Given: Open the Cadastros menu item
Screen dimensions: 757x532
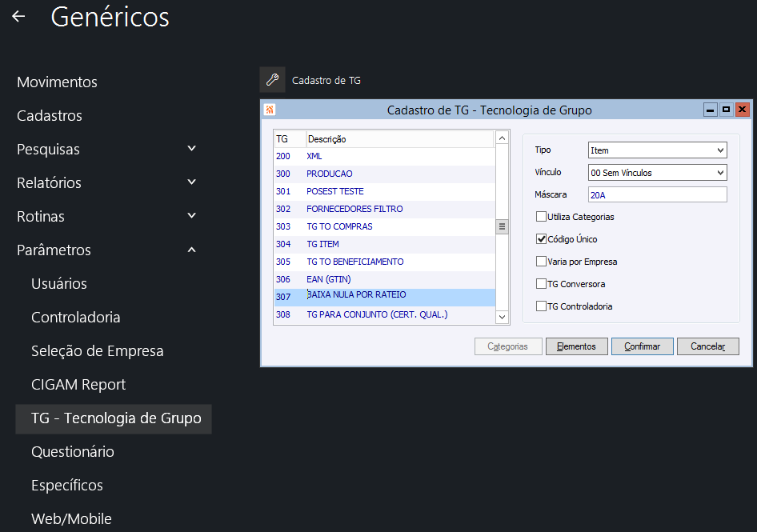Looking at the screenshot, I should [50, 116].
